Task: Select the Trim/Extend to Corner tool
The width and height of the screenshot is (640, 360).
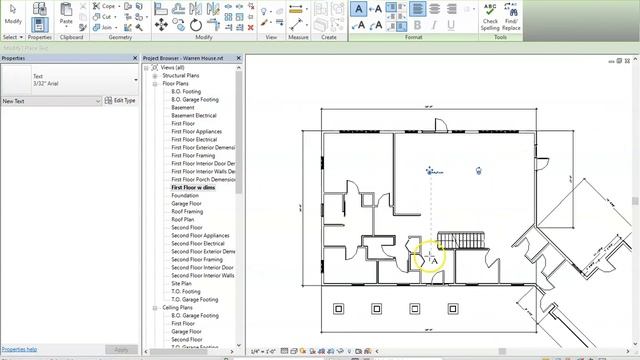Action: pyautogui.click(x=213, y=25)
